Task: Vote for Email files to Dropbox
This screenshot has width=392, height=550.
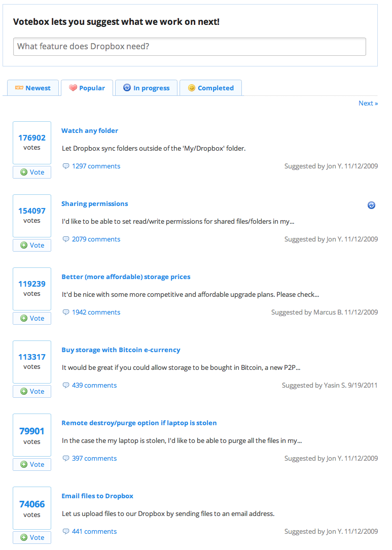Action: coord(32,537)
